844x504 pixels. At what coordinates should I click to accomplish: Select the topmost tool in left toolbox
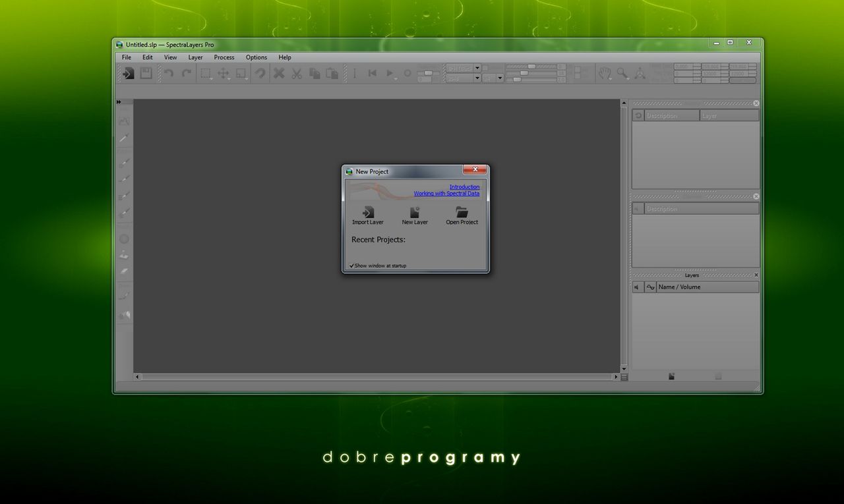[124, 121]
